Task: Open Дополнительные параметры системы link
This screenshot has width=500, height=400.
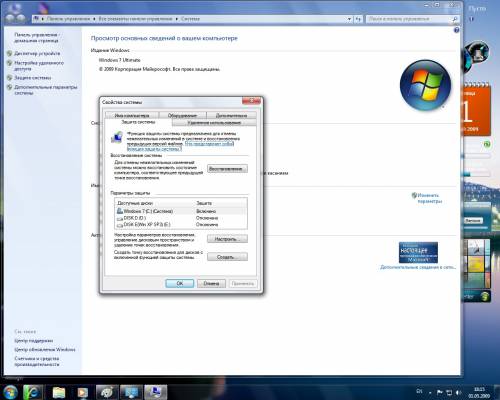Action: [46, 90]
